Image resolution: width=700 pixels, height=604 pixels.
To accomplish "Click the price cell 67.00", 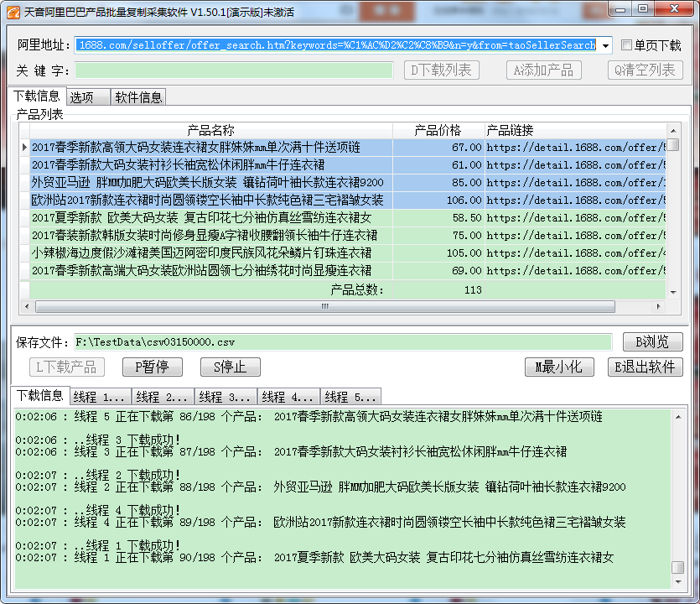I will coord(438,148).
